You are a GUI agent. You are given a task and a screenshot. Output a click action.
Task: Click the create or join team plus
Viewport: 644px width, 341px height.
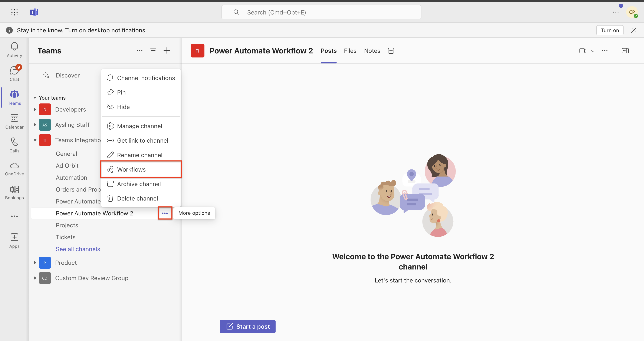[167, 51]
